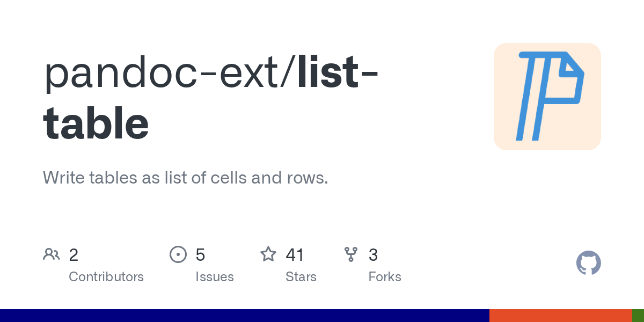The height and width of the screenshot is (322, 644).
Task: Open the Forks label
Action: tap(385, 277)
